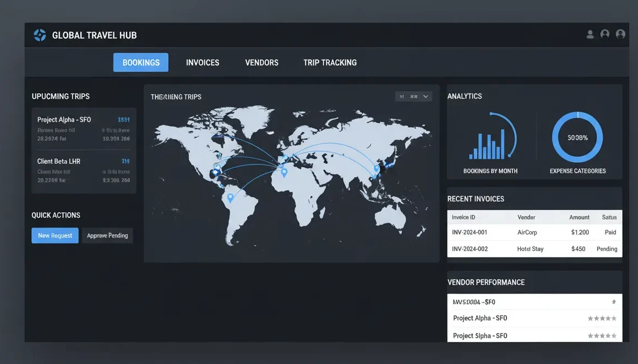This screenshot has height=364, width=638.
Task: Switch to the INVOICES tab
Action: (202, 62)
